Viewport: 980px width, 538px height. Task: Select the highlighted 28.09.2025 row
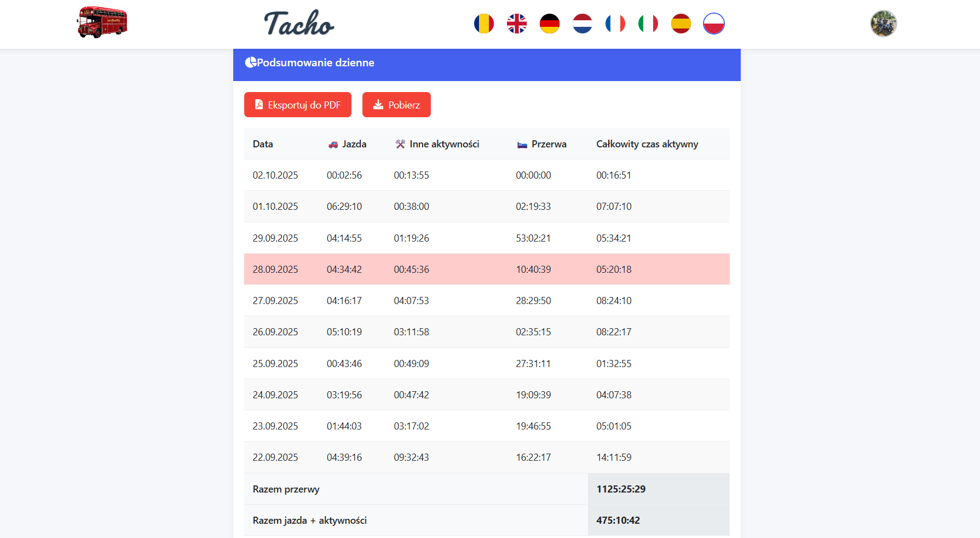tap(487, 269)
